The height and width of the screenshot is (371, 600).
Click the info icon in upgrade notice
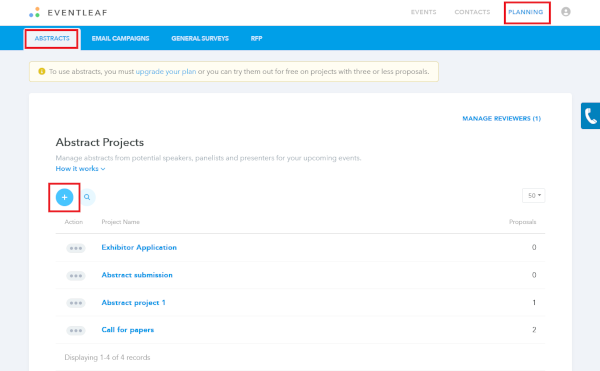click(x=42, y=72)
